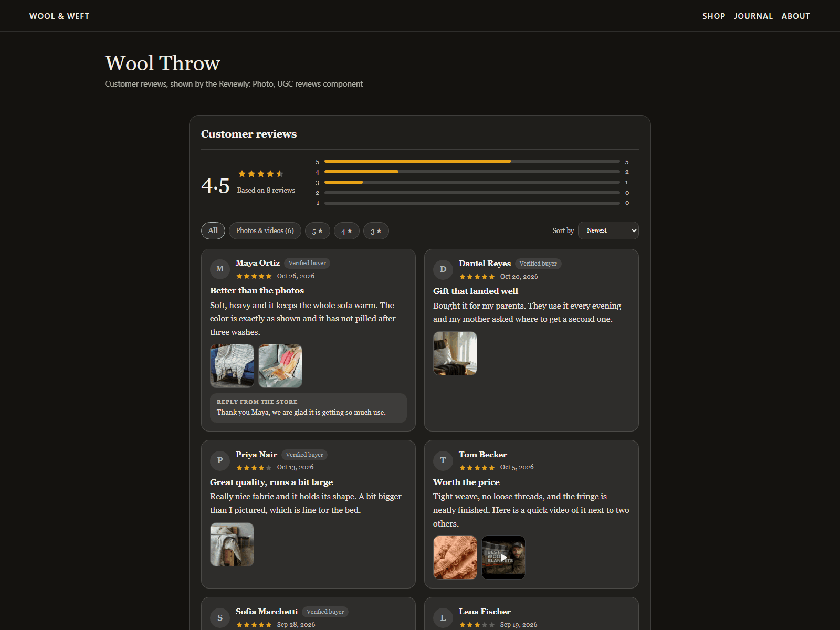
Task: Select the All reviews filter
Action: [213, 230]
